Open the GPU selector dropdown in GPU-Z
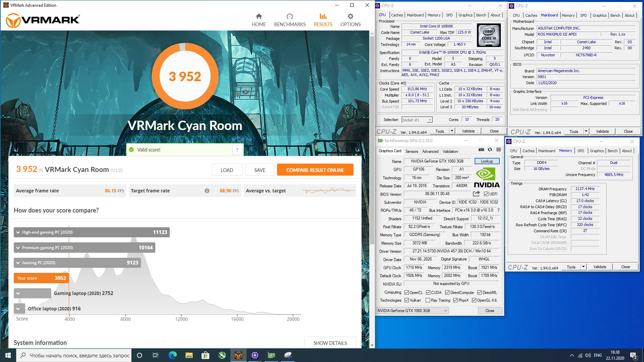The image size is (644, 362). (x=413, y=311)
